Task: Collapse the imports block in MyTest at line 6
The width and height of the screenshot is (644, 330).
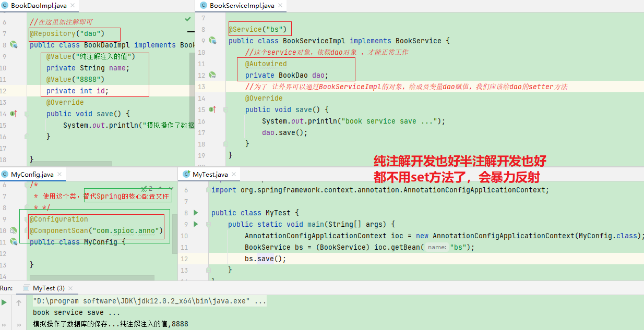Action: 208,190
